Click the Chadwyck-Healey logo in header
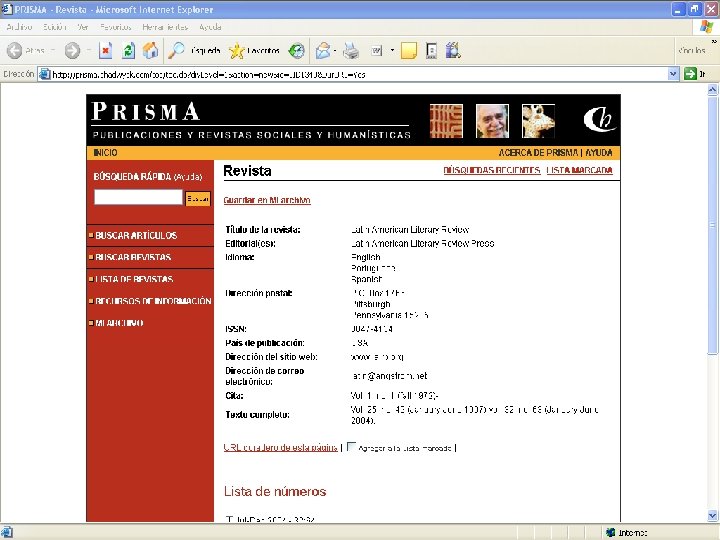This screenshot has height=540, width=720. (x=599, y=119)
